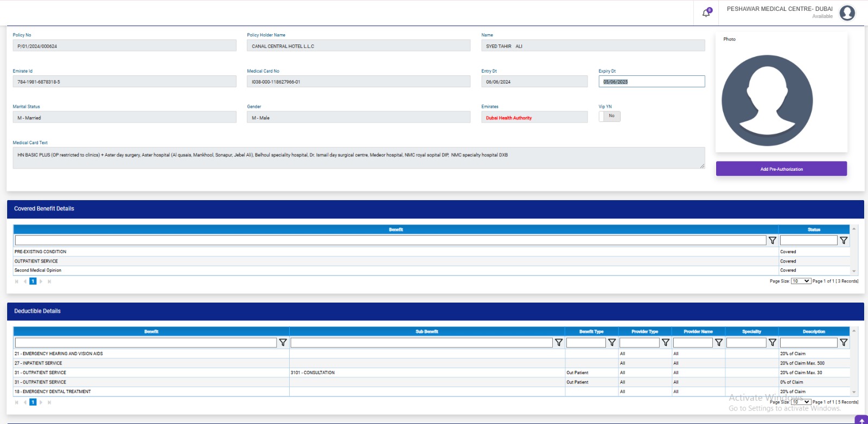Open the notifications bell icon
The image size is (868, 424).
click(x=706, y=13)
